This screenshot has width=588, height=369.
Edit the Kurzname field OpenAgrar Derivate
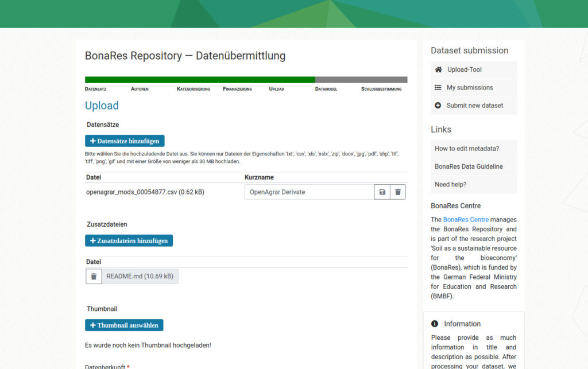(x=310, y=192)
